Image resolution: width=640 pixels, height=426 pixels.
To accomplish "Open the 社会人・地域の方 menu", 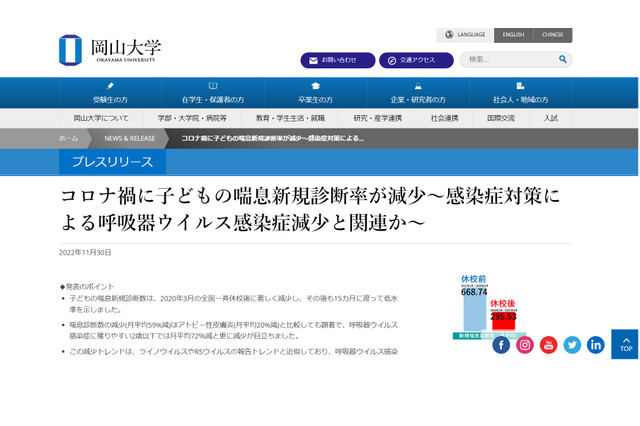I will point(520,93).
